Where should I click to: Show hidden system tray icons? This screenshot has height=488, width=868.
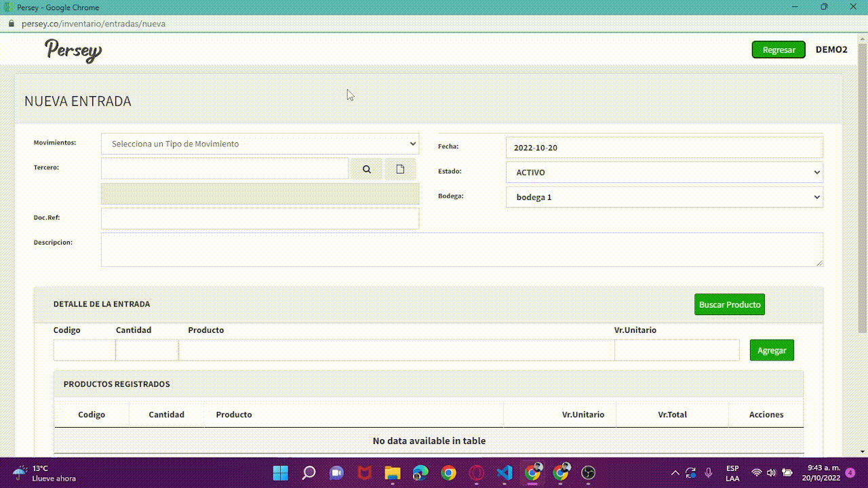click(675, 472)
